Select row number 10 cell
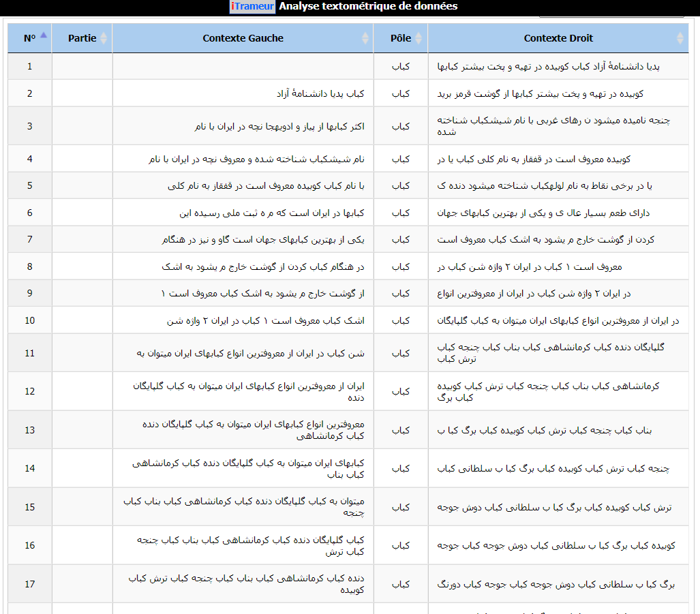 (29, 320)
